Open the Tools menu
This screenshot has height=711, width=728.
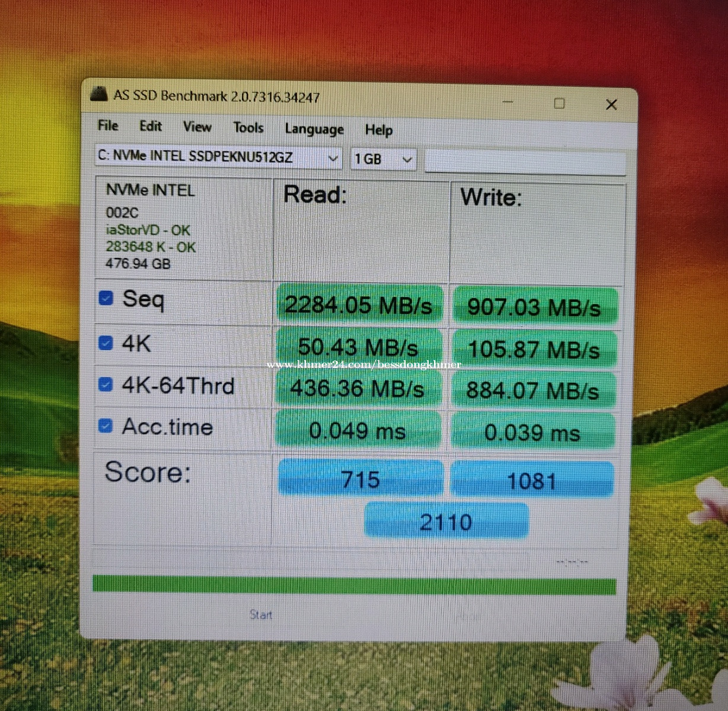(248, 128)
